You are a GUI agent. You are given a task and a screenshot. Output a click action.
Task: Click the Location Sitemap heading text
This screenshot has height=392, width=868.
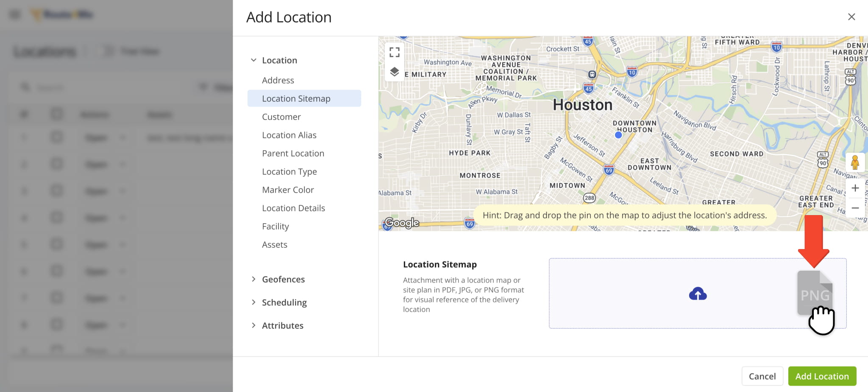pos(440,264)
